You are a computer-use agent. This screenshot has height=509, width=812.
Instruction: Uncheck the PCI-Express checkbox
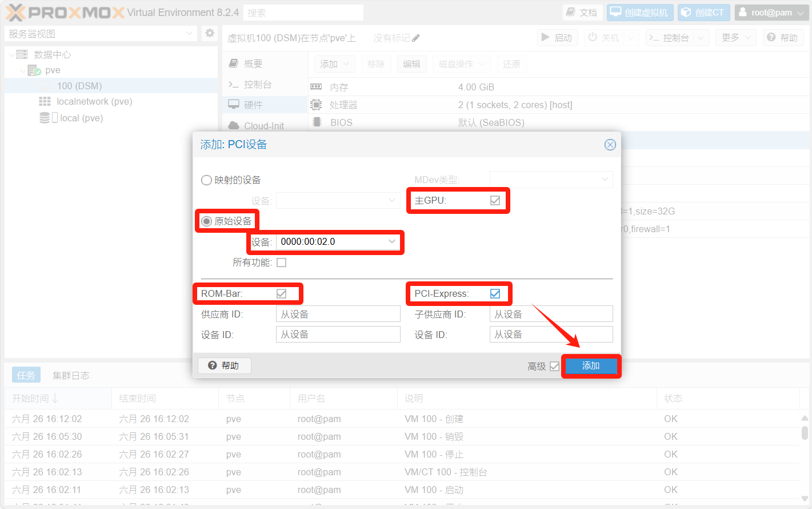click(x=495, y=293)
